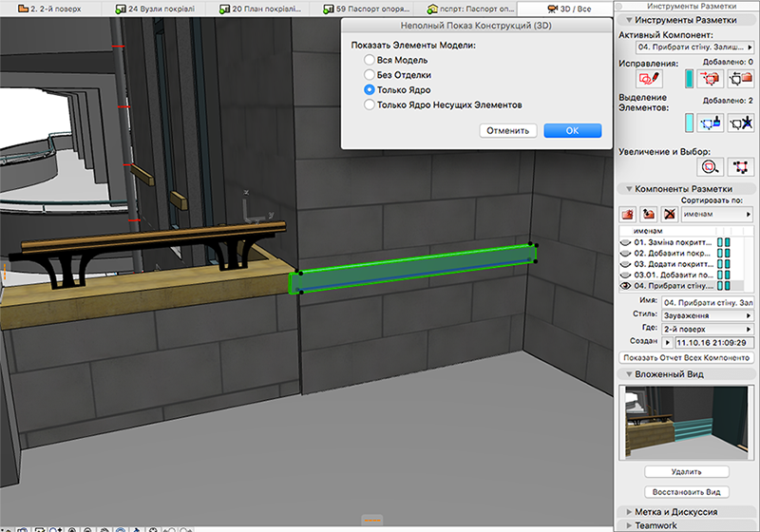Choose 'Без Отделки' radio button
This screenshot has width=760, height=532.
[x=370, y=75]
